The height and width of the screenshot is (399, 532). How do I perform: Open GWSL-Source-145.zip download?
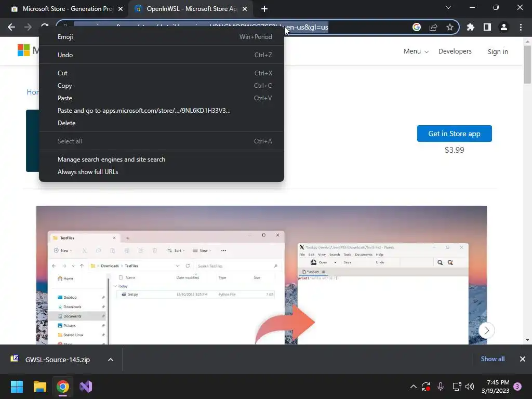coord(57,360)
